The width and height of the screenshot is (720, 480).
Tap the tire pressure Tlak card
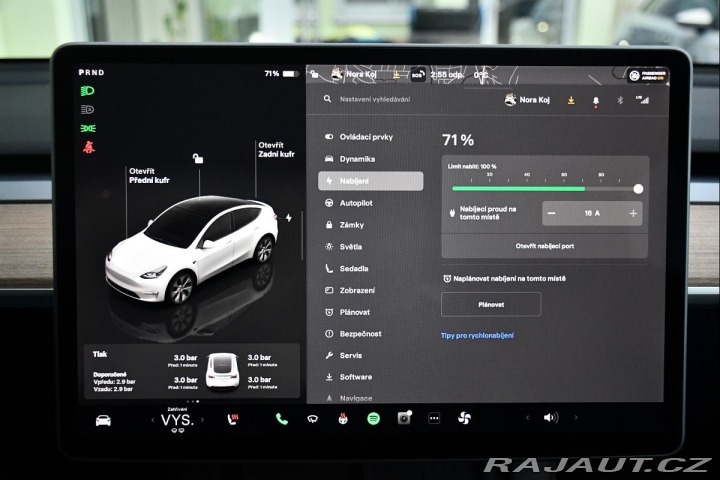(x=192, y=371)
